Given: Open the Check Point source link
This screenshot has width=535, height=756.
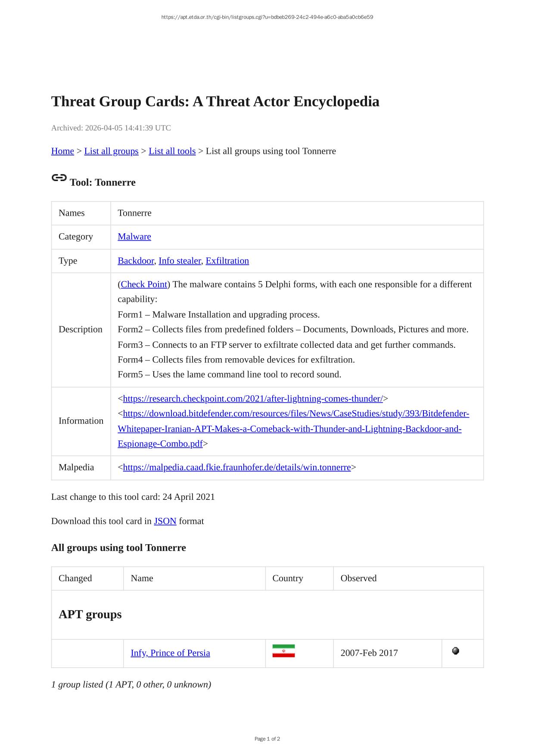Looking at the screenshot, I should click(x=144, y=284).
